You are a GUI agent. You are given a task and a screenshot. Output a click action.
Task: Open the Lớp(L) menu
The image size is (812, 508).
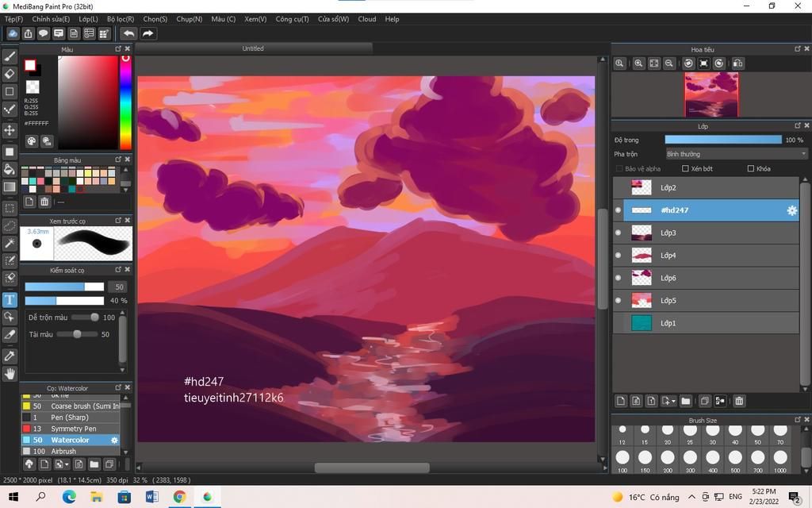88,19
